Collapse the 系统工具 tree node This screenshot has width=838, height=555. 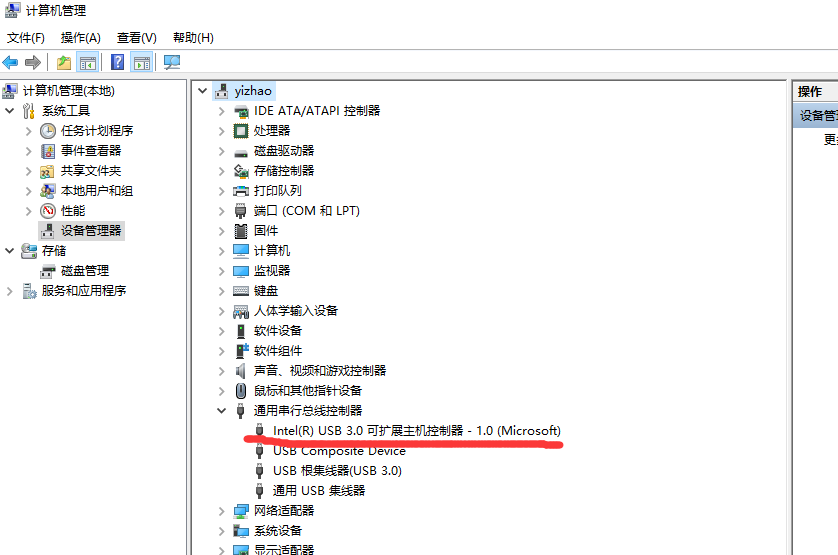click(x=10, y=111)
